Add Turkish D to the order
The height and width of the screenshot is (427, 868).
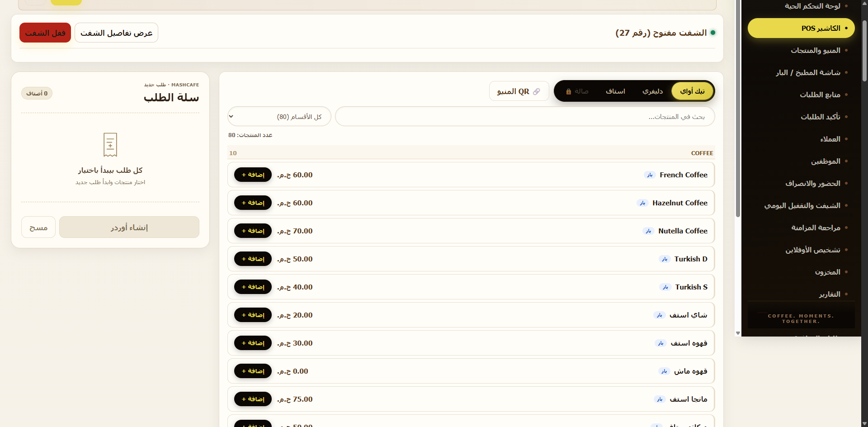(x=253, y=259)
